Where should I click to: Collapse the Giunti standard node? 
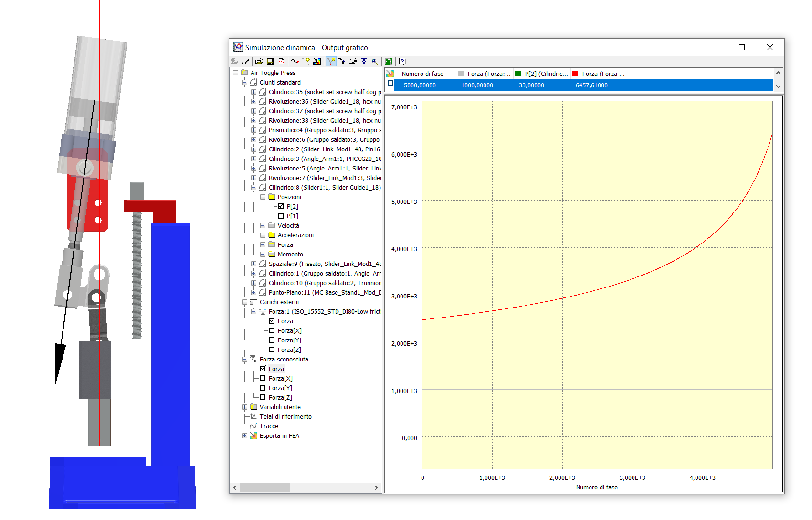tap(244, 82)
